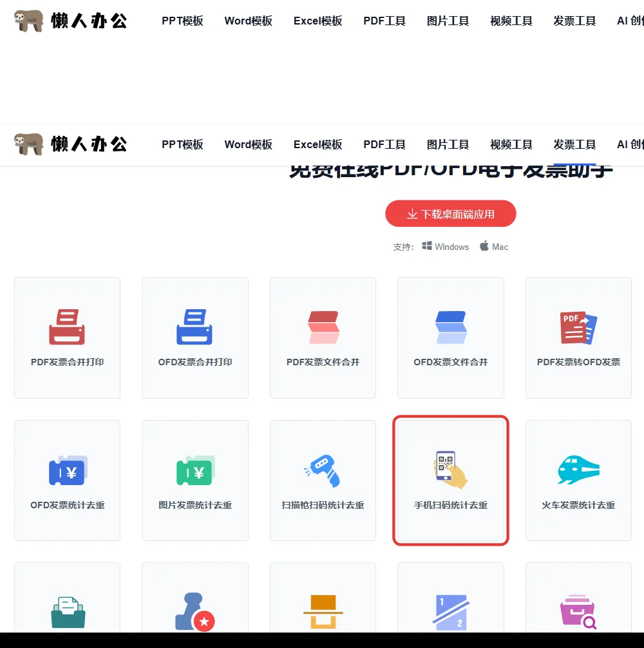Open the train 火车发票统计去重 icon
644x648 pixels.
tap(578, 470)
